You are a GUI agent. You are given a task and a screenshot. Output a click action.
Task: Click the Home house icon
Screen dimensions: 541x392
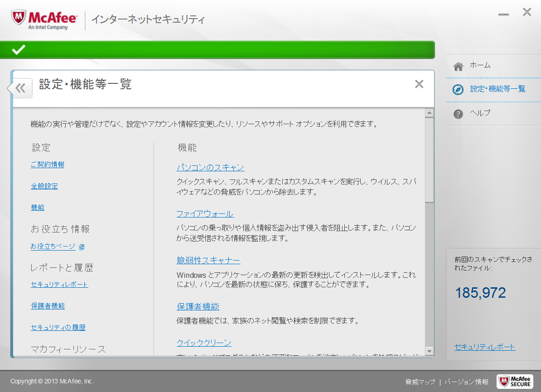pos(458,66)
